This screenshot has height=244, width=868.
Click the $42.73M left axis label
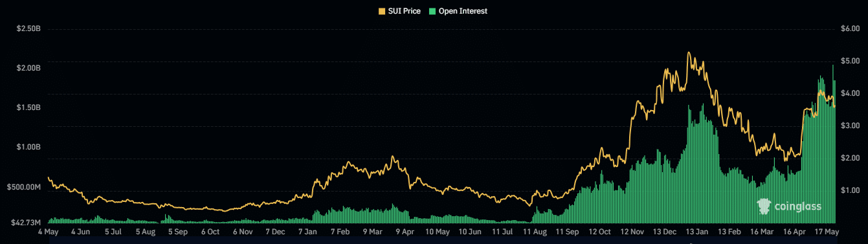coord(26,223)
